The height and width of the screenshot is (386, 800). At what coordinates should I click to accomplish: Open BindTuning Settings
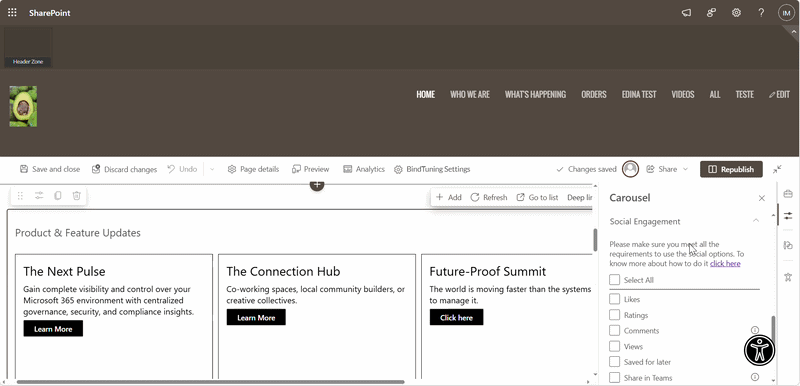click(432, 169)
